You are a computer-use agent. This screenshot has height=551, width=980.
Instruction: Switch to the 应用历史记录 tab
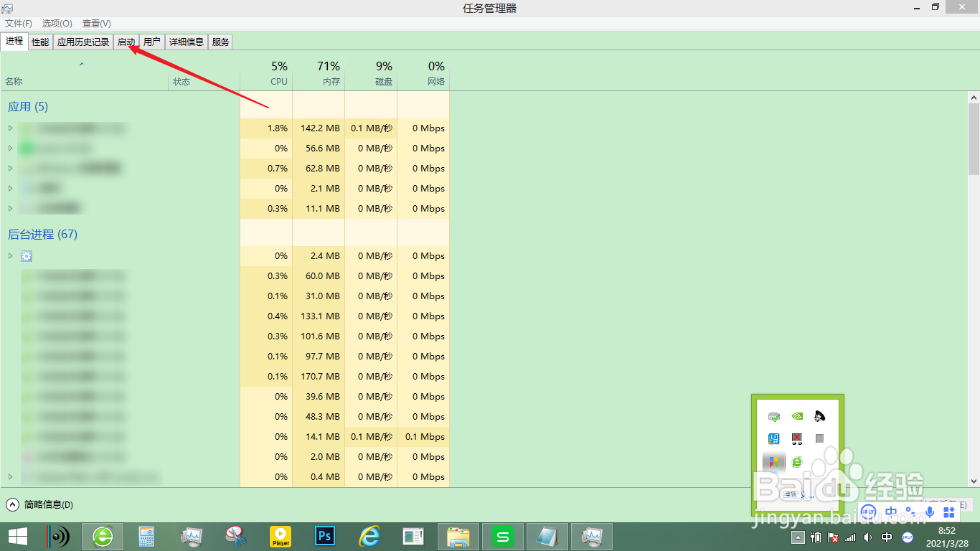[83, 42]
